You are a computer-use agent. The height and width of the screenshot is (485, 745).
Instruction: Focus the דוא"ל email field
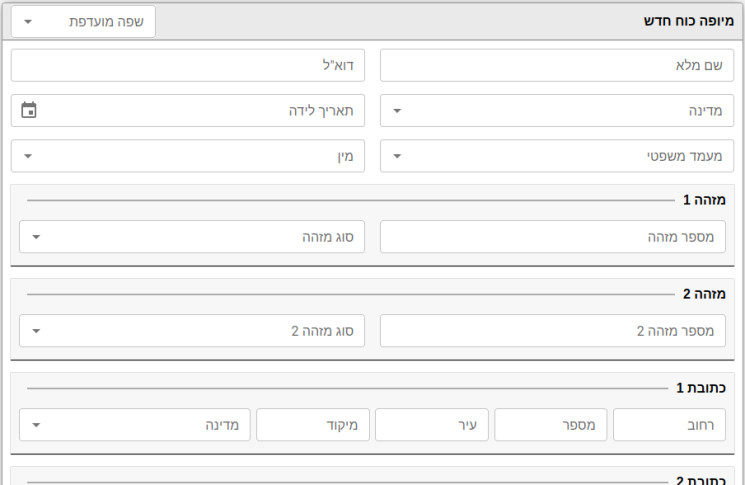(188, 65)
